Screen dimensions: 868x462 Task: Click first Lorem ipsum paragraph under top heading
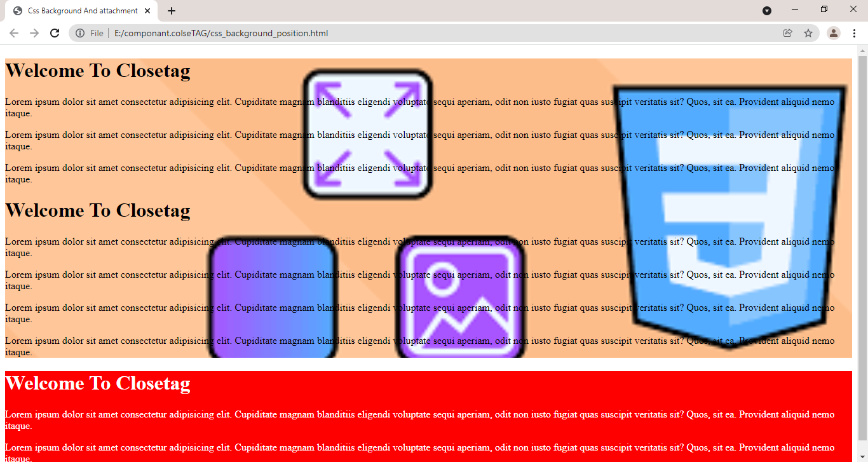coord(420,107)
